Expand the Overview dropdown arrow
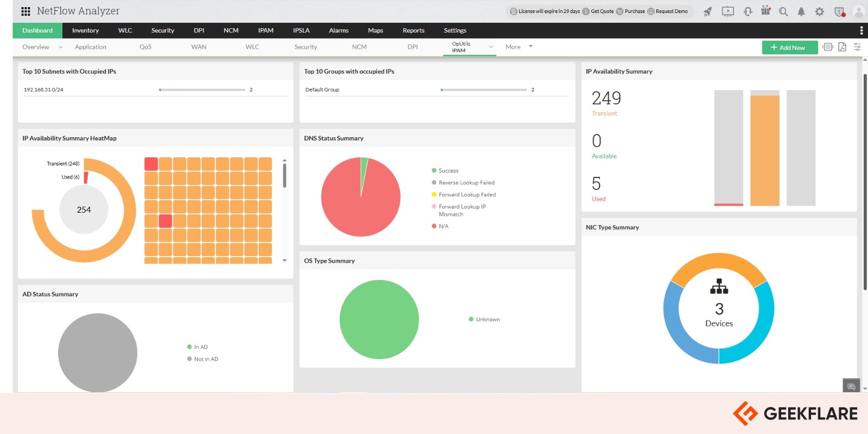This screenshot has width=868, height=434. 61,47
